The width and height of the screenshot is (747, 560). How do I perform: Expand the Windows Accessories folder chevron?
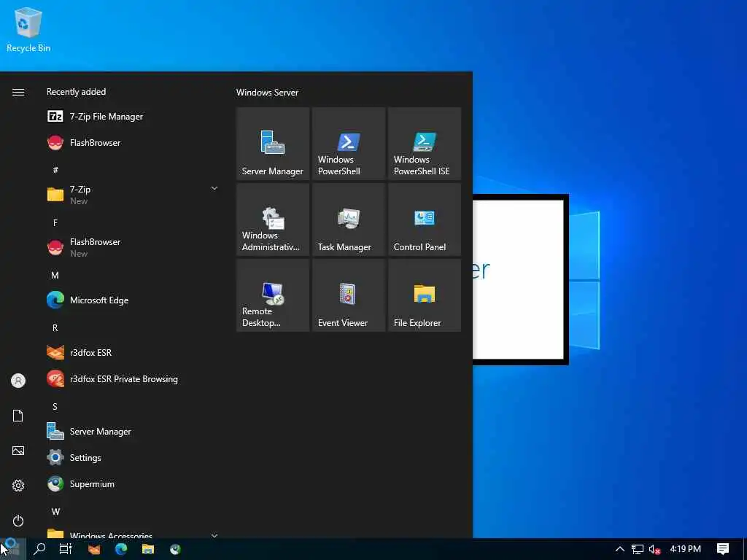tap(214, 535)
